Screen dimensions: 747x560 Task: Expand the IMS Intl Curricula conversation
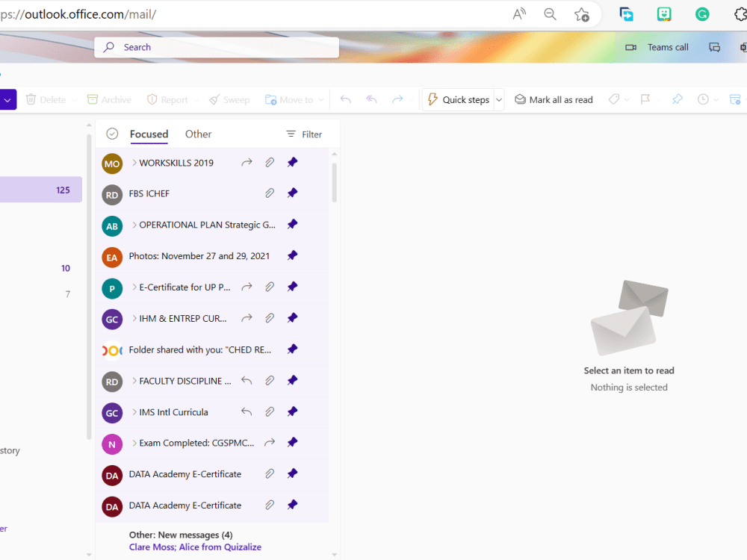click(134, 412)
